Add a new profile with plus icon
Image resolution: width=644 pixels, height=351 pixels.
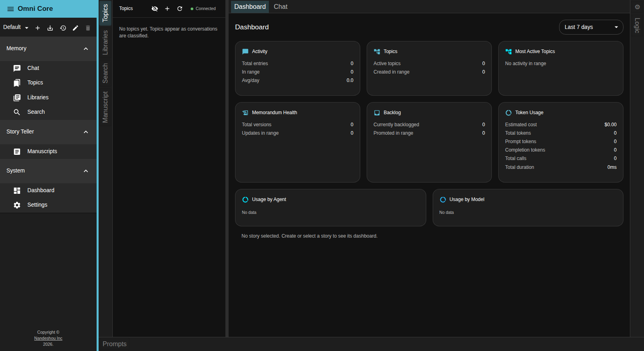[x=37, y=28]
